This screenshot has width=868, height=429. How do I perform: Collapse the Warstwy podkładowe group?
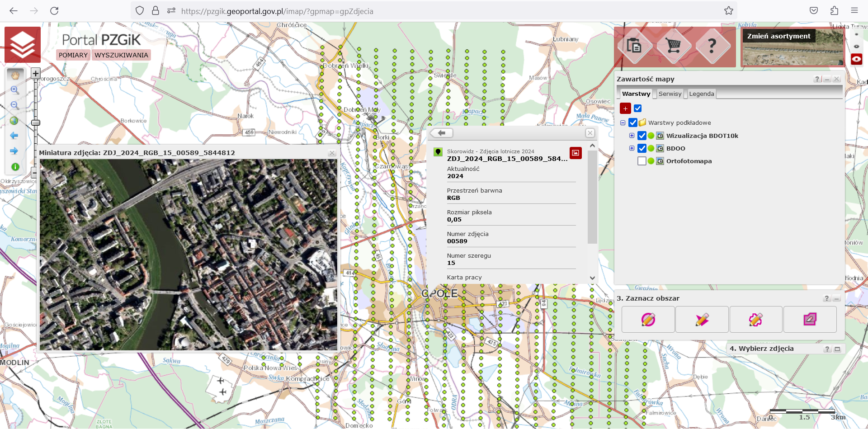(x=623, y=123)
